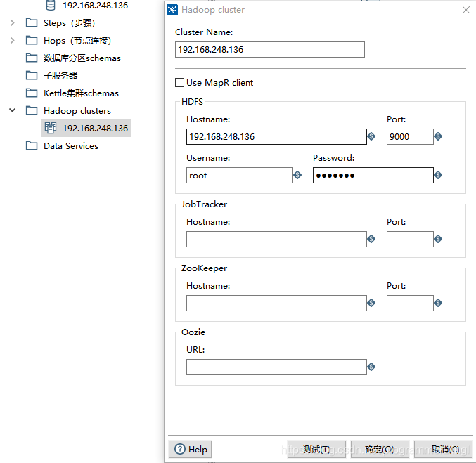Click database icon for 192.168.248.136 connection

[x=51, y=5]
